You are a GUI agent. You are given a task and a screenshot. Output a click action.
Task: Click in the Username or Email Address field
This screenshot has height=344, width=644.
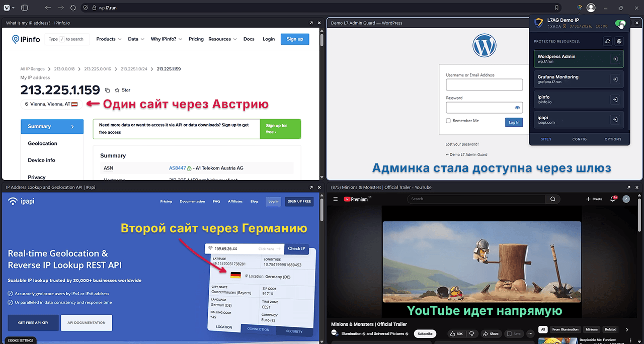point(484,84)
